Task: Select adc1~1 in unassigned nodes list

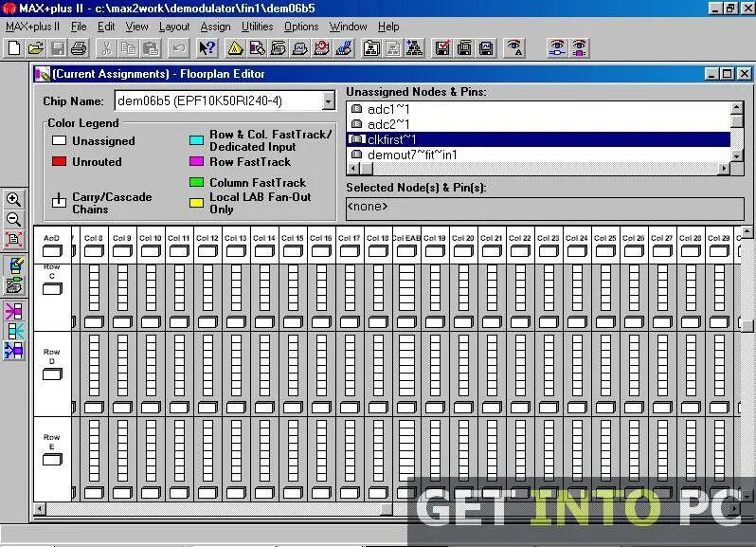Action: click(x=538, y=110)
